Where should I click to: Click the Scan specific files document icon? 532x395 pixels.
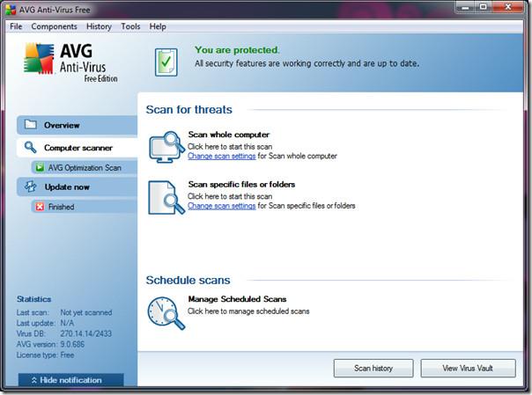166,197
